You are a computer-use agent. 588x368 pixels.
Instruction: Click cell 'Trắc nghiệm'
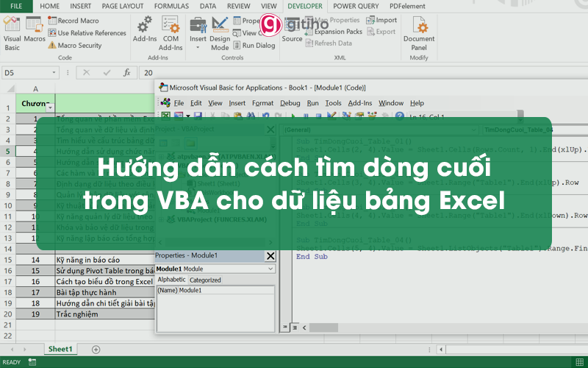click(105, 314)
